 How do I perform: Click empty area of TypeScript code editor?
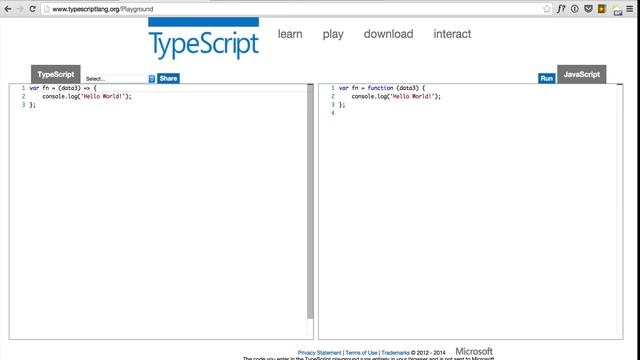(x=163, y=220)
